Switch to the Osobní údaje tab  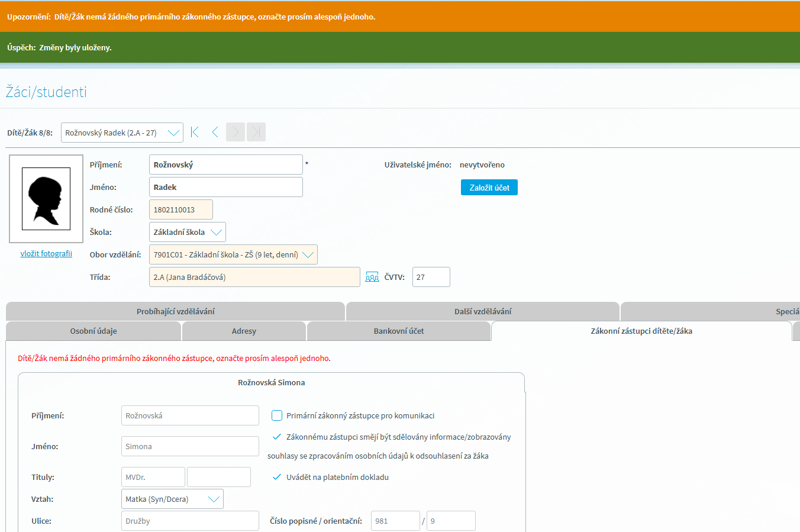point(93,331)
